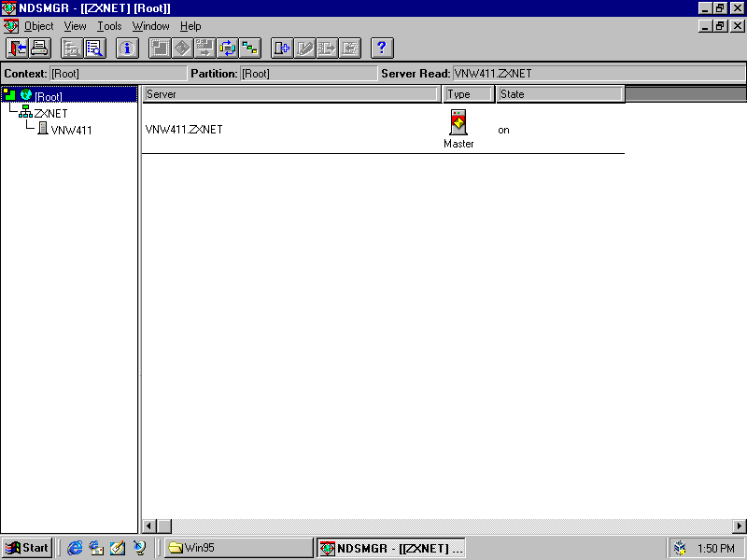Click the Exit door toolbar icon
The image size is (747, 560).
18,49
